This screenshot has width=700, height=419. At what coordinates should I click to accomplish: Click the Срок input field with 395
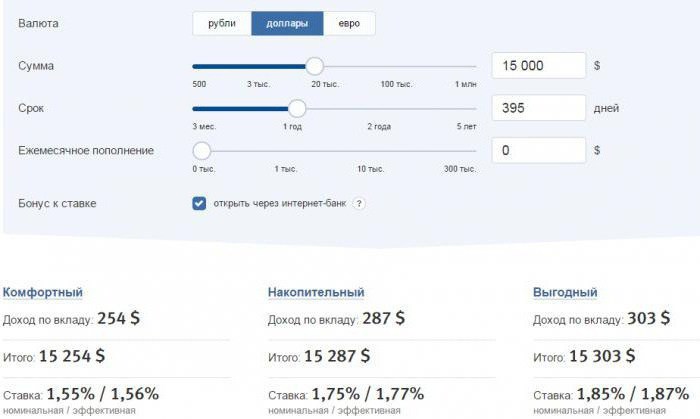(538, 108)
